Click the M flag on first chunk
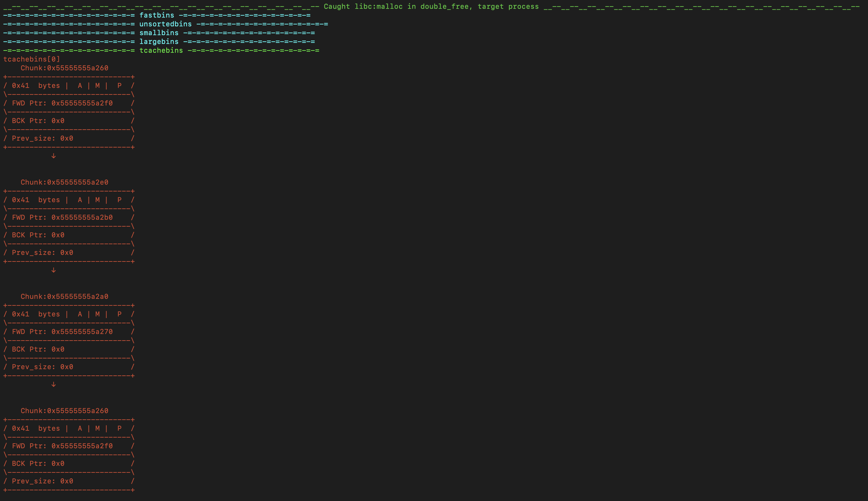Screen dimensions: 868x501 [97, 86]
